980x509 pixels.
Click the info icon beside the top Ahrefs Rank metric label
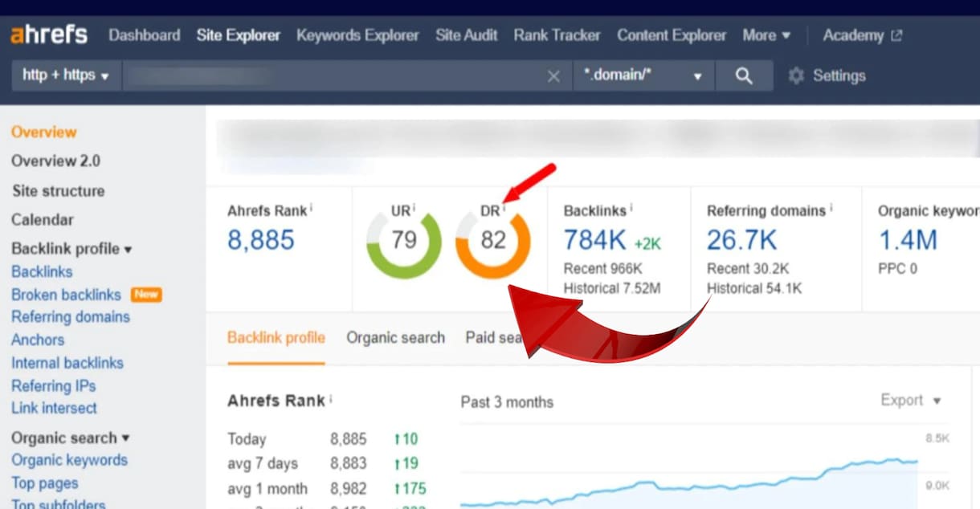(312, 209)
